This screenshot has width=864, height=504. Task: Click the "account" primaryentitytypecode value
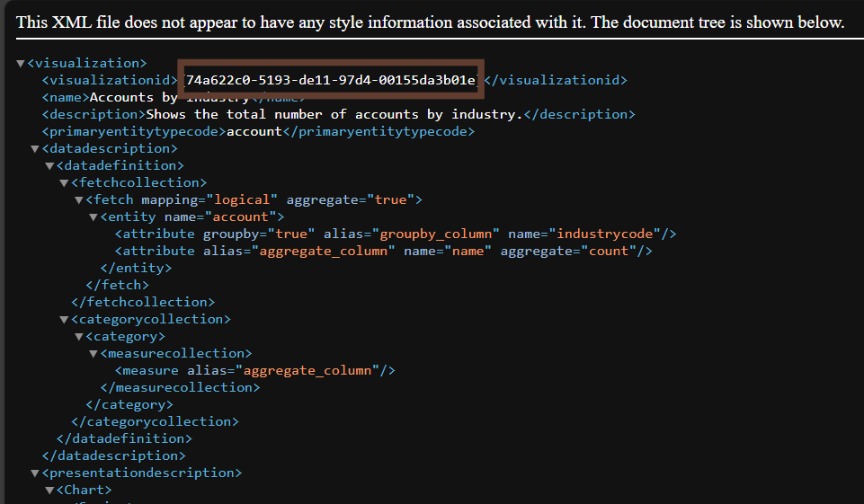pos(254,131)
